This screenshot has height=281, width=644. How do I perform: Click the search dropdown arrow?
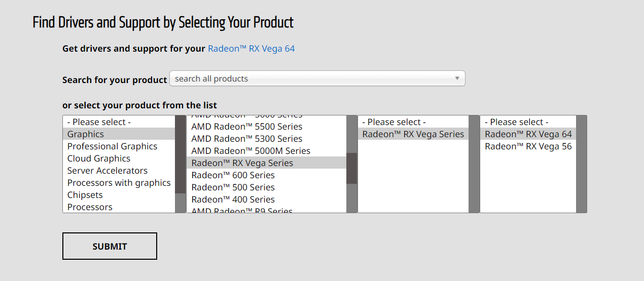tap(457, 78)
